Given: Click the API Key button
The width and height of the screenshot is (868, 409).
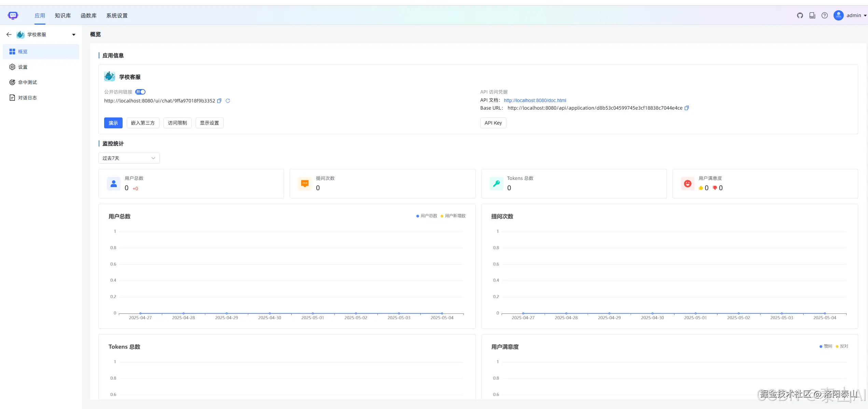Looking at the screenshot, I should 493,123.
